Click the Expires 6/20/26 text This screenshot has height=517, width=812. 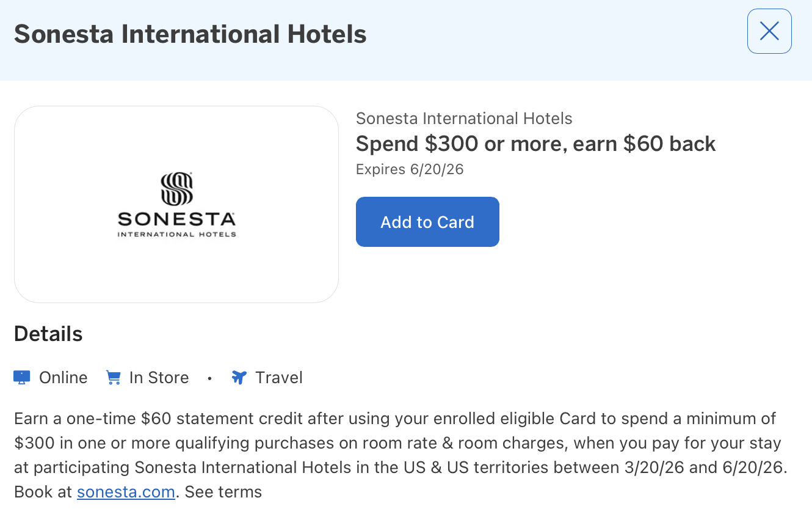point(410,169)
